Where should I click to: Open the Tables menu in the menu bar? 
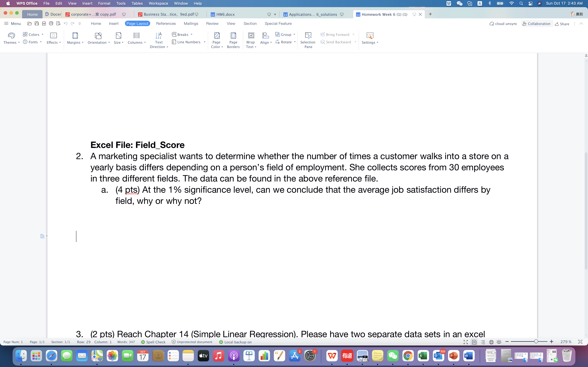(x=137, y=3)
